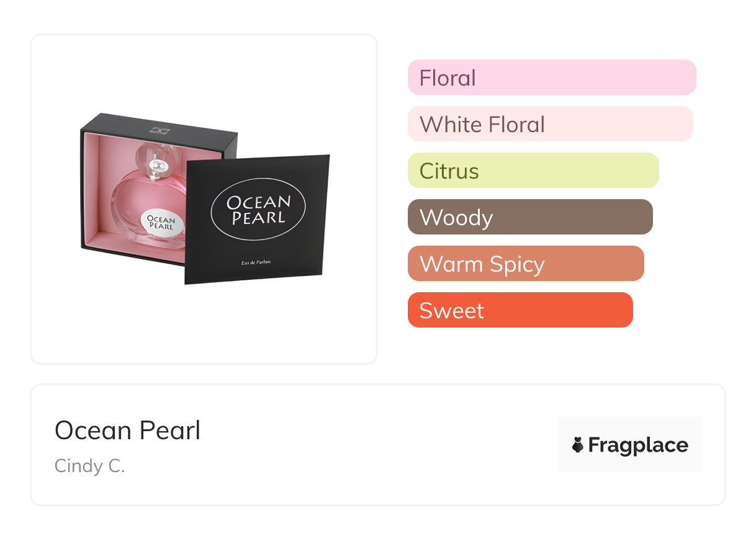Select the Warm Spicy accord bar
756x536 pixels.
[525, 264]
